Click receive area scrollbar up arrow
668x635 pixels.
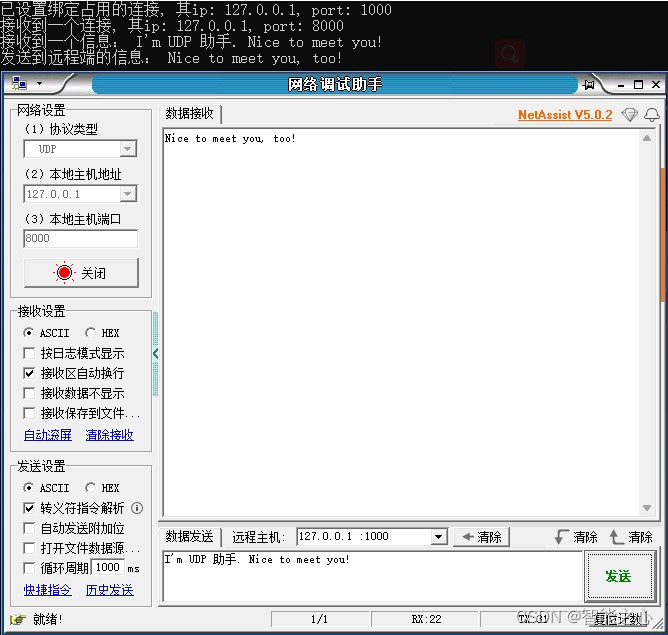[647, 138]
